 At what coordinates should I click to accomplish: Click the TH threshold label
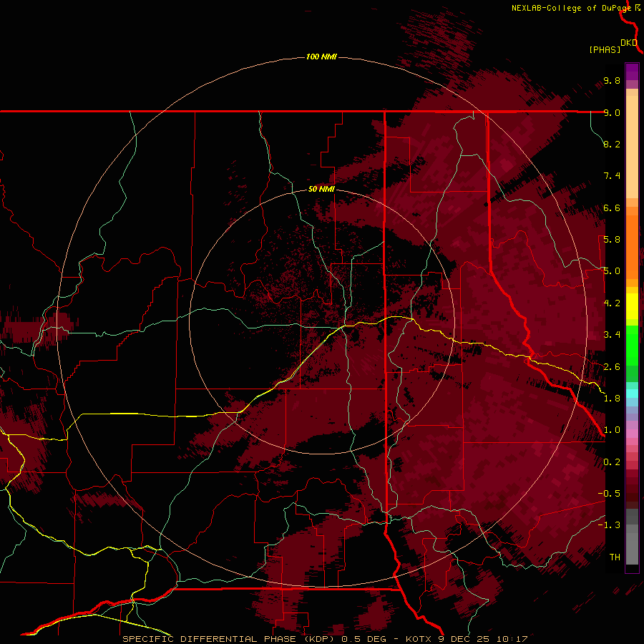(x=615, y=557)
